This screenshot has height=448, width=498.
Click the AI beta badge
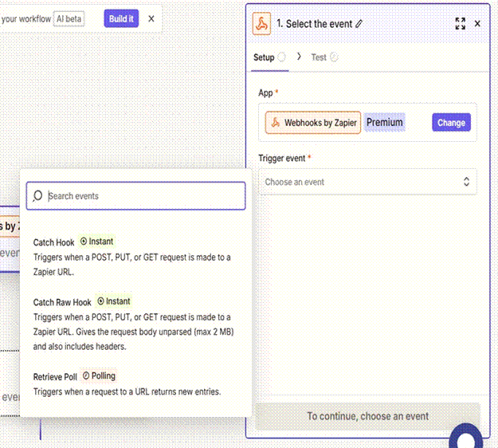(x=69, y=19)
